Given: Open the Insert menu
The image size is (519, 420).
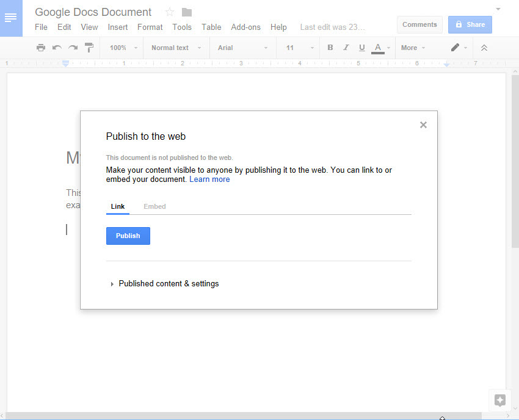Looking at the screenshot, I should pyautogui.click(x=117, y=27).
